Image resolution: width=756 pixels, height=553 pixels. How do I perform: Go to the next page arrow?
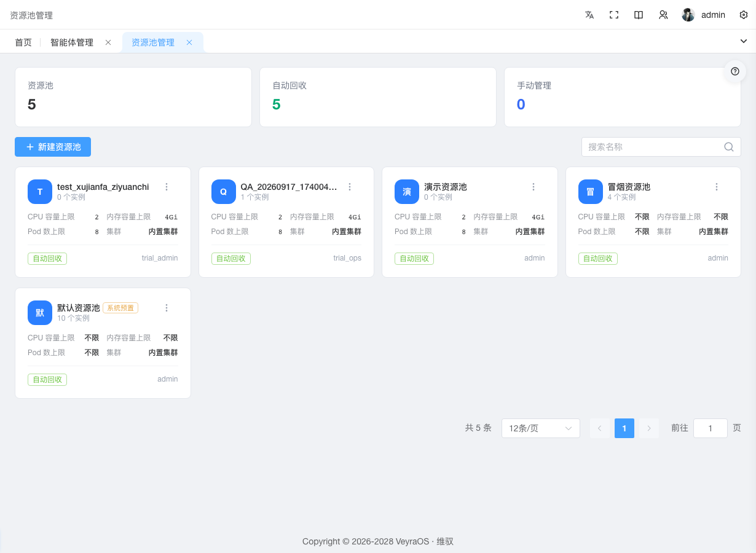coord(649,428)
